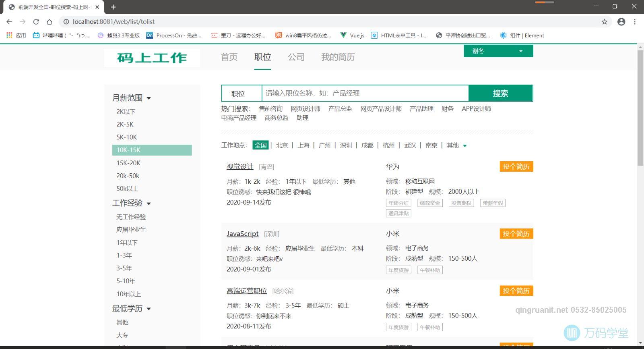The width and height of the screenshot is (644, 349).
Task: Open the JavaScript job listing
Action: (242, 234)
